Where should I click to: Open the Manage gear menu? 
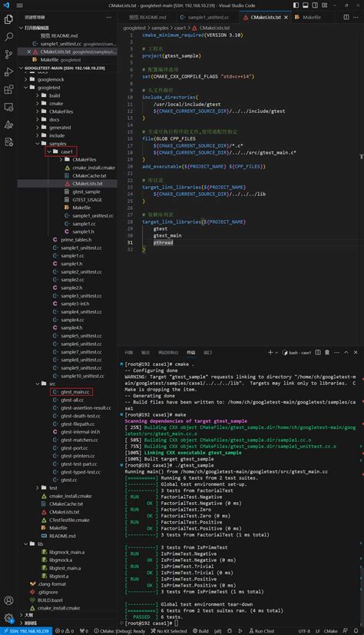point(8,618)
